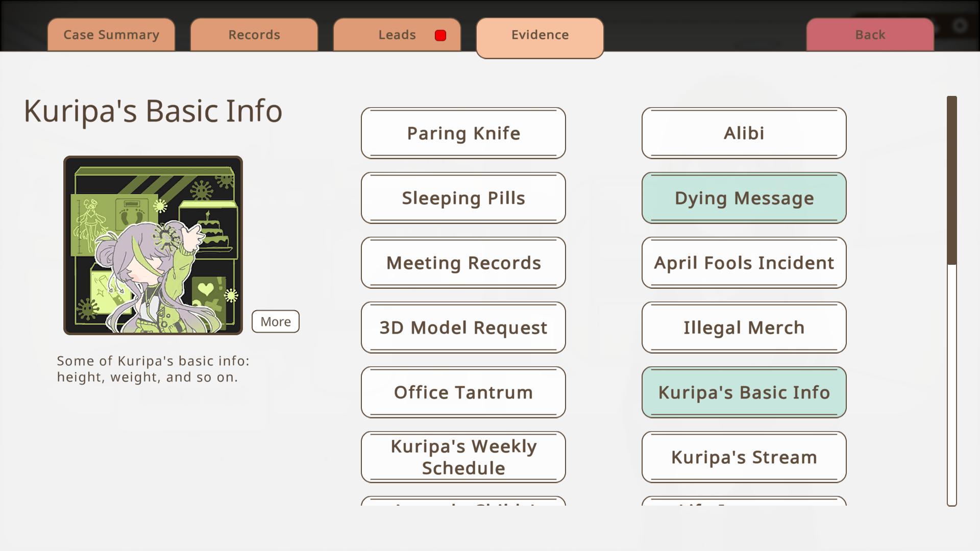Switch to the Records tab

click(x=254, y=35)
